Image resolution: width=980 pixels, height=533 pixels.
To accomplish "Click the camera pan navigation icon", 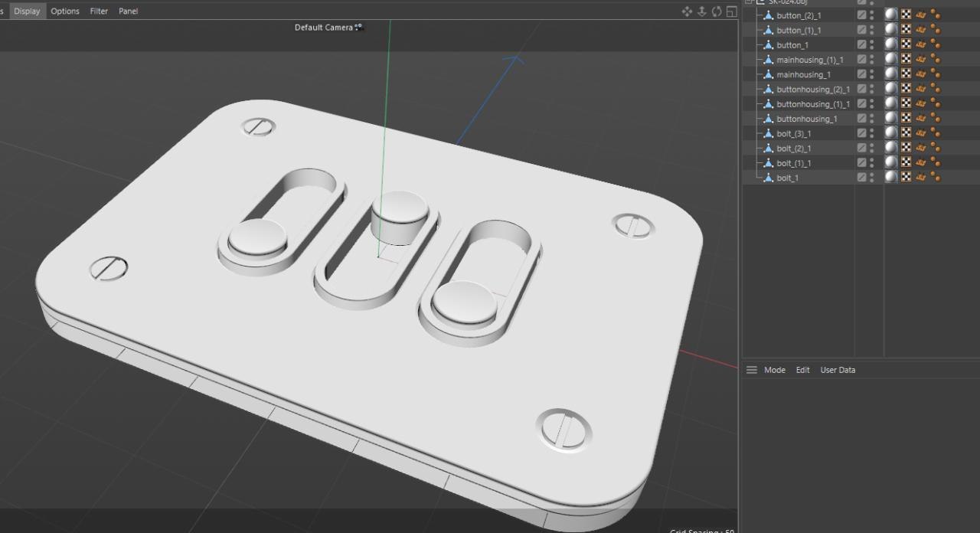I will pos(687,11).
